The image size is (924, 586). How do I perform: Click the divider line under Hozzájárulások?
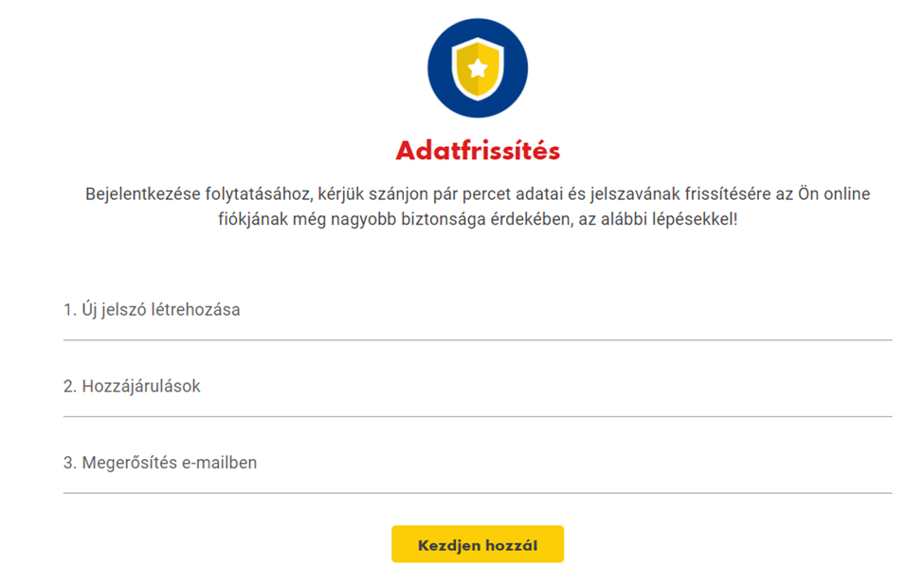pyautogui.click(x=478, y=415)
